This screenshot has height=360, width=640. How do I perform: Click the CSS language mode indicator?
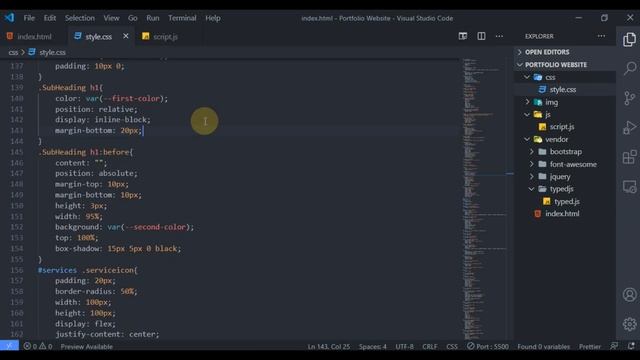[452, 347]
